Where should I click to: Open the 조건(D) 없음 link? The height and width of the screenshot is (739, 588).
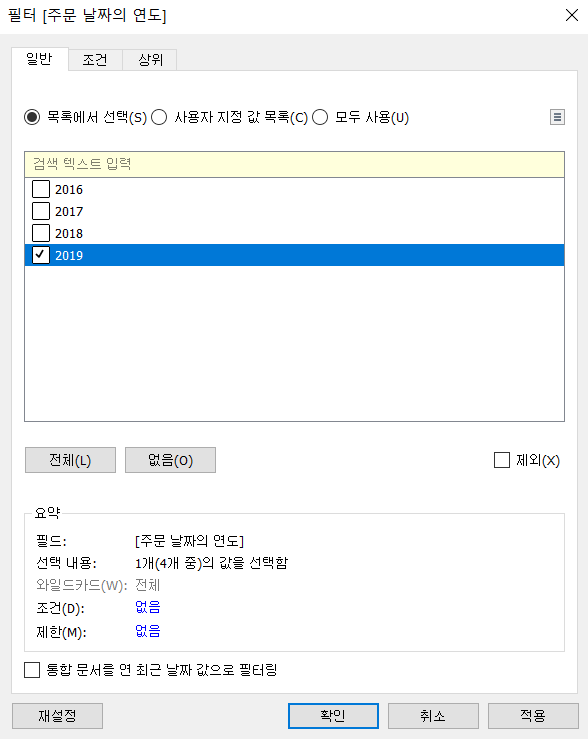147,607
